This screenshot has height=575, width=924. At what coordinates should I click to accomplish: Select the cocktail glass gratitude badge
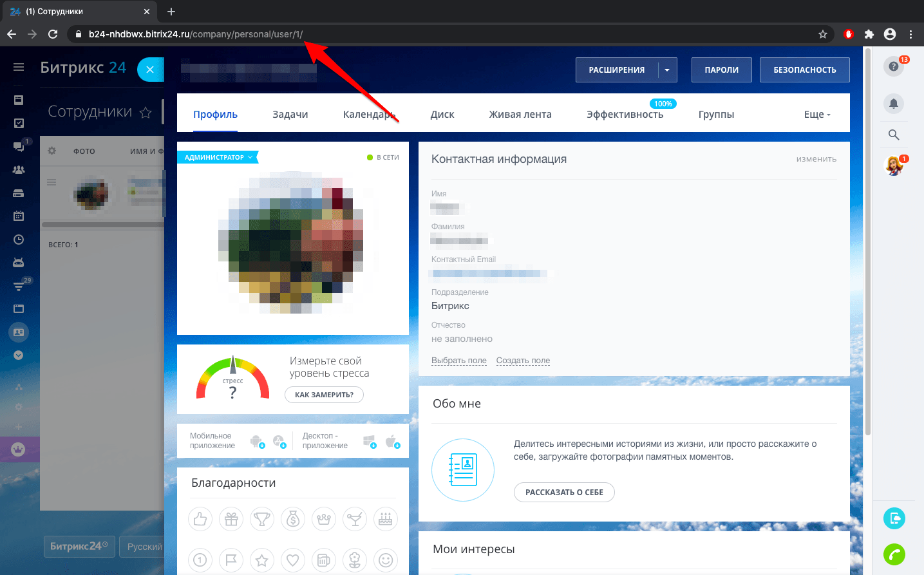[355, 518]
